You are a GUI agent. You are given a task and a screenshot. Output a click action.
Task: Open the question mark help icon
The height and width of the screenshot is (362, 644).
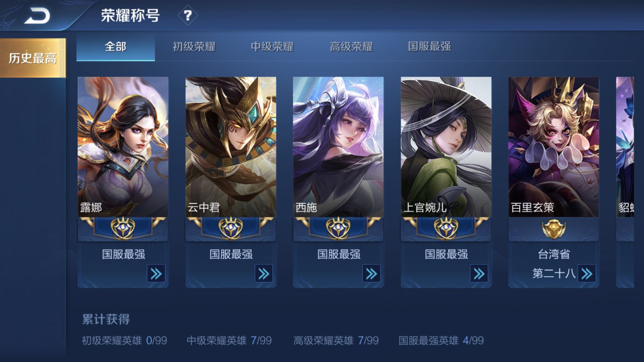tap(188, 15)
